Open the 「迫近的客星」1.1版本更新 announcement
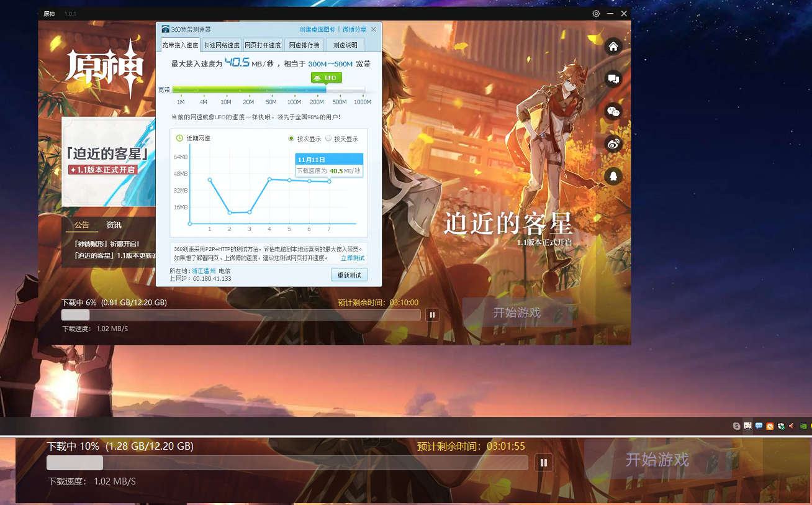Viewport: 812px width, 505px height. (x=114, y=255)
